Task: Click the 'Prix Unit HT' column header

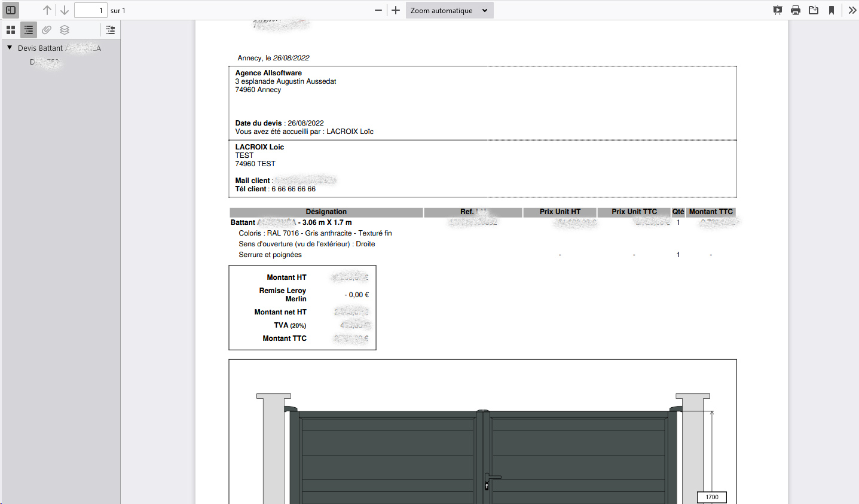Action: (560, 212)
